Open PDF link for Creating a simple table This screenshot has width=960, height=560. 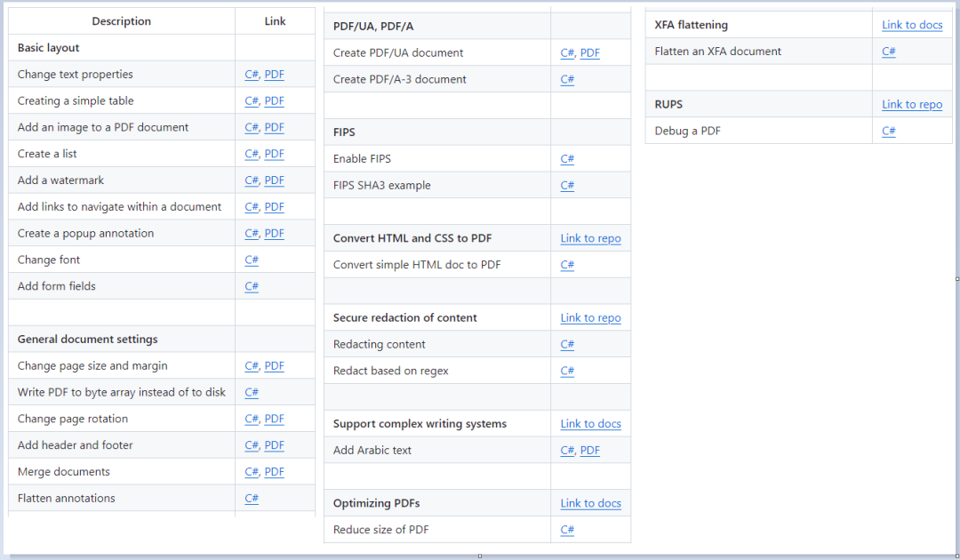pyautogui.click(x=275, y=101)
